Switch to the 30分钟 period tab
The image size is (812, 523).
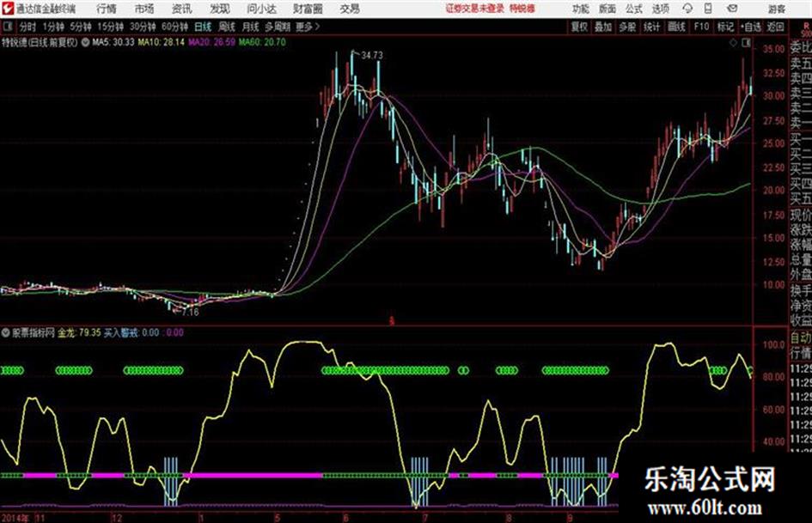point(143,27)
